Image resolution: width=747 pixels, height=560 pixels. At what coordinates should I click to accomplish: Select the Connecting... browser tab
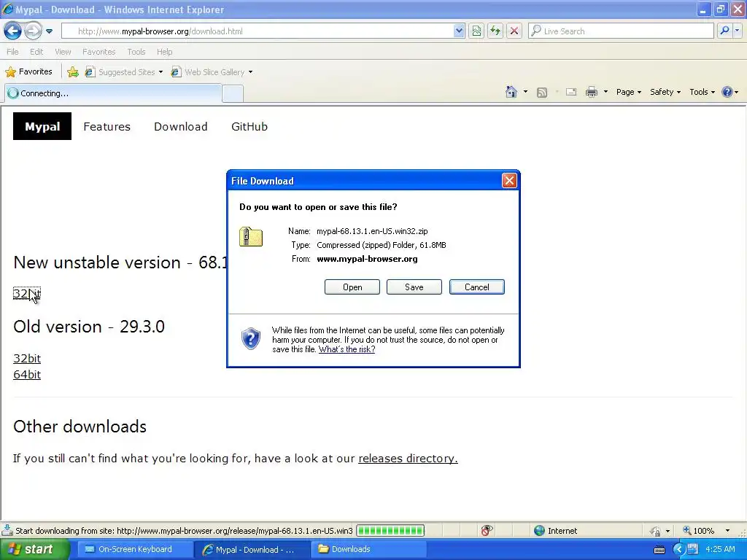coord(113,93)
